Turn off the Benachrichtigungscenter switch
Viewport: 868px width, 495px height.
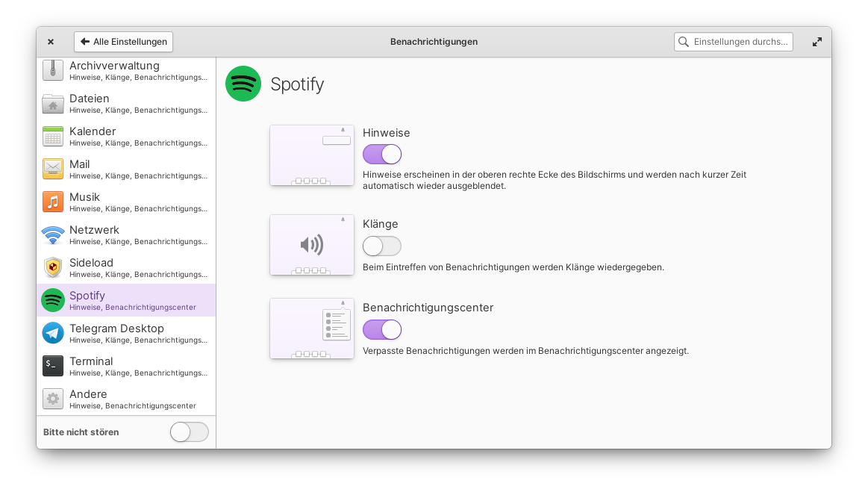point(382,329)
